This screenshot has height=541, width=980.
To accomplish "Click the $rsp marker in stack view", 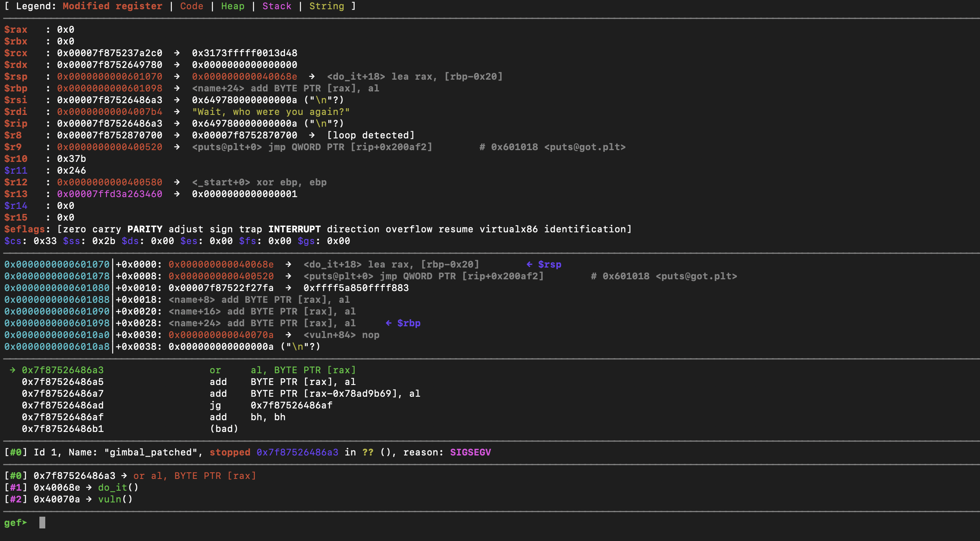I will 544,265.
